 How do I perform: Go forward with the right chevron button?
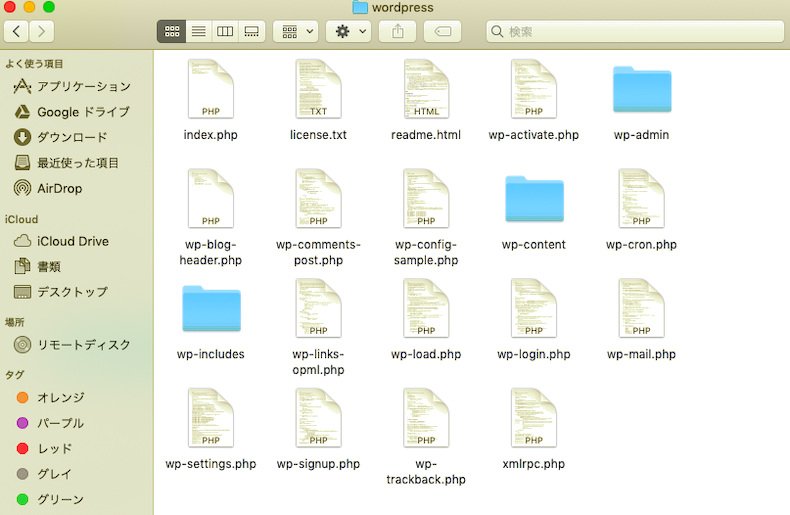click(x=41, y=32)
